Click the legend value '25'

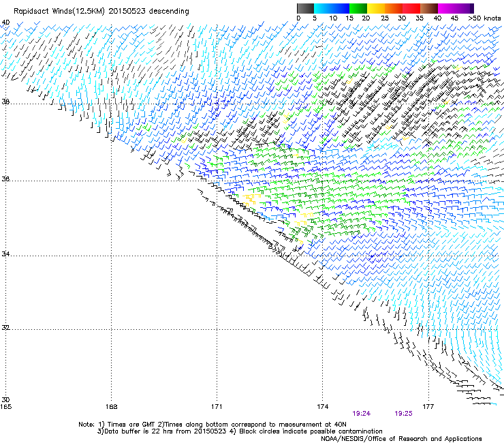point(385,18)
